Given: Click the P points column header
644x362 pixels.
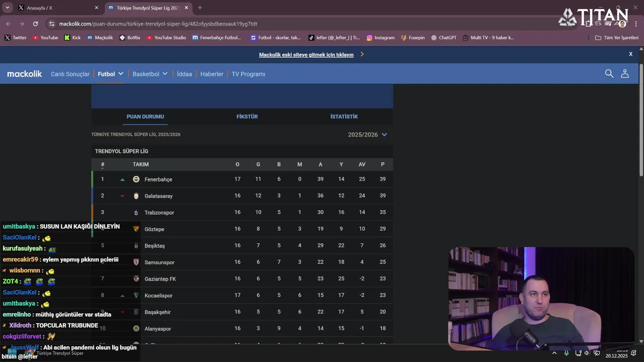Looking at the screenshot, I should [x=382, y=164].
